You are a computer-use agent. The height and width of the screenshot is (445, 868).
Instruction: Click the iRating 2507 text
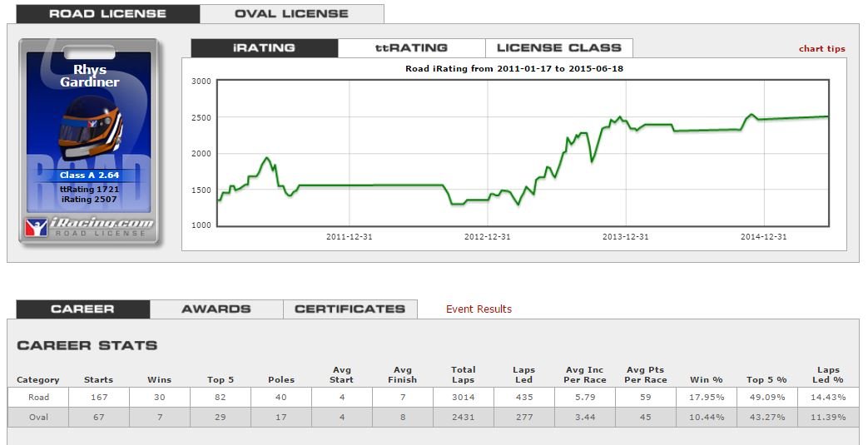pos(90,200)
